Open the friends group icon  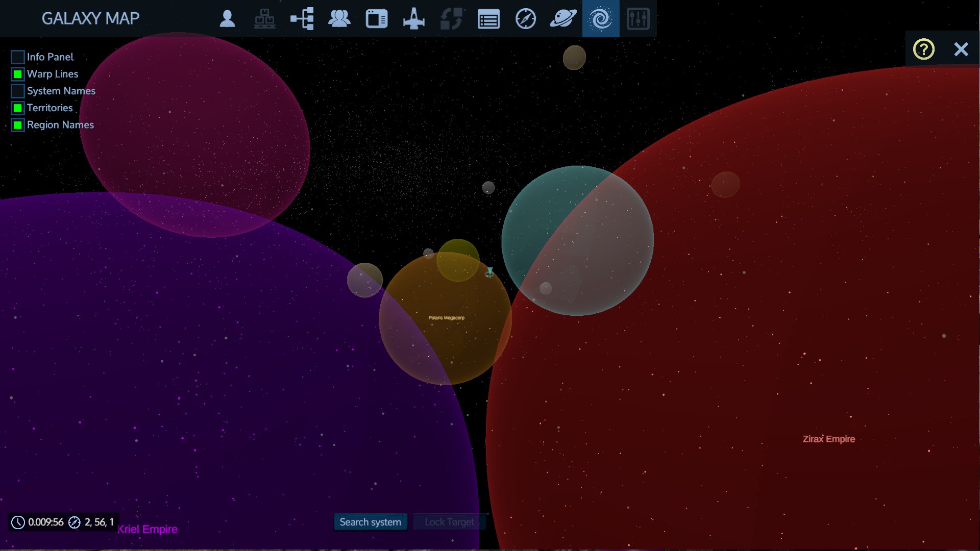(x=339, y=19)
